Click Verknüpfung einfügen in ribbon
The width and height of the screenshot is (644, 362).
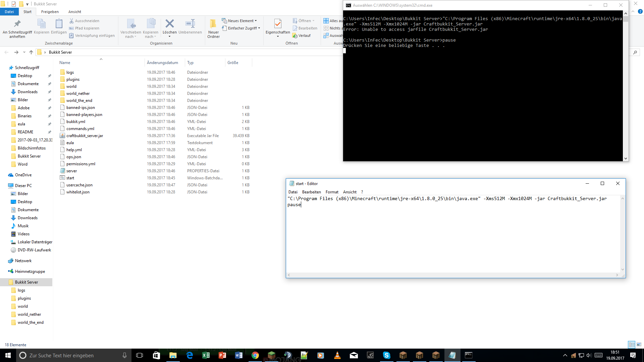[92, 36]
